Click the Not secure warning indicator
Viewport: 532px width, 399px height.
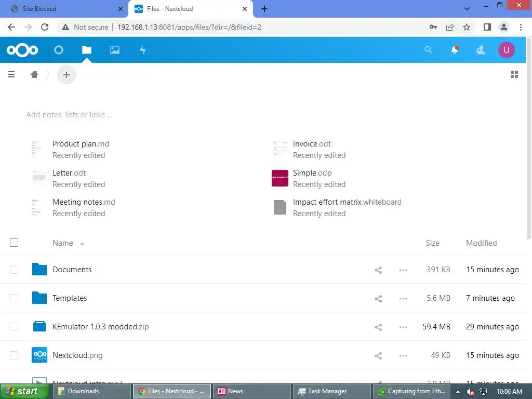pos(85,27)
